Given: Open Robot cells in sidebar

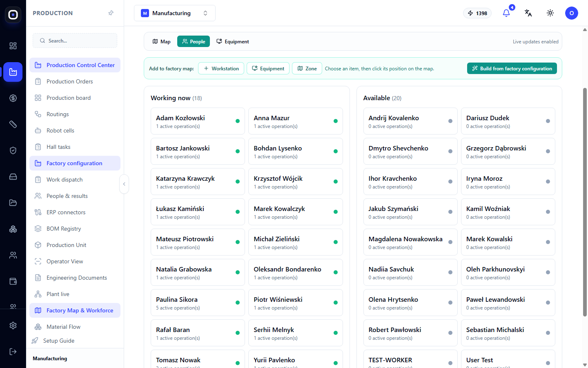Looking at the screenshot, I should tap(75, 130).
